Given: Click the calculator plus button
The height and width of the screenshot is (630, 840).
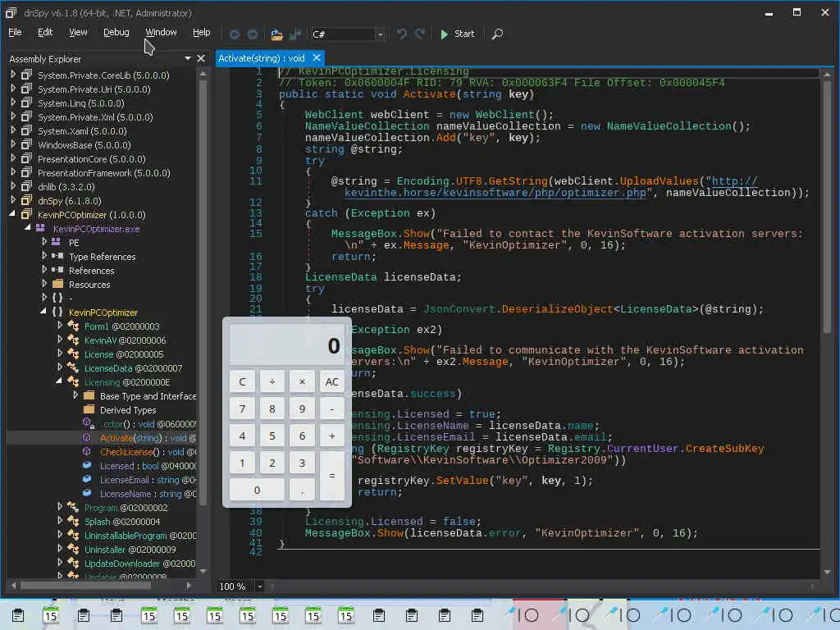Looking at the screenshot, I should coord(331,436).
